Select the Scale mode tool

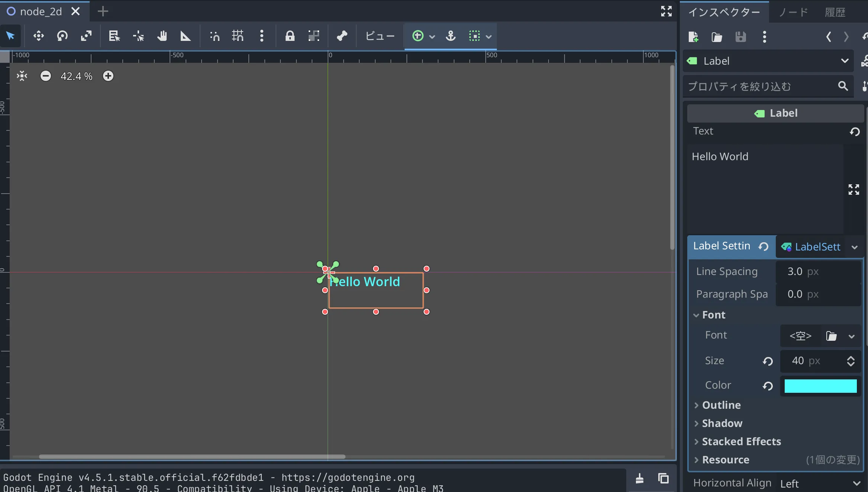(86, 36)
